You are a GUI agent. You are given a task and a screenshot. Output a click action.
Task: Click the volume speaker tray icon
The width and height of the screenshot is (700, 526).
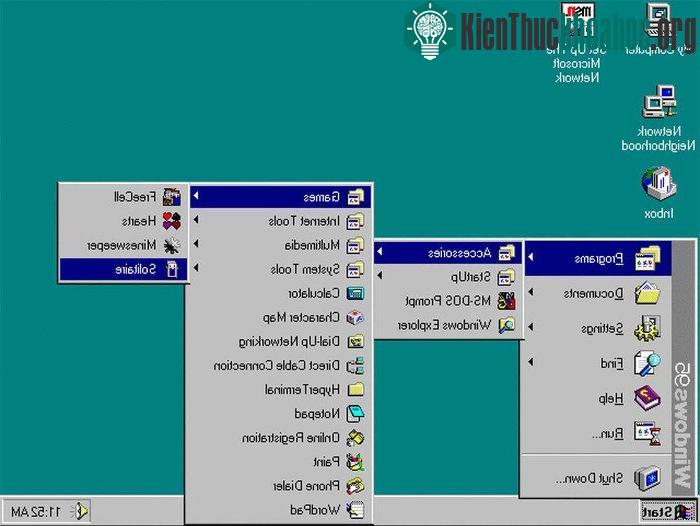(81, 511)
